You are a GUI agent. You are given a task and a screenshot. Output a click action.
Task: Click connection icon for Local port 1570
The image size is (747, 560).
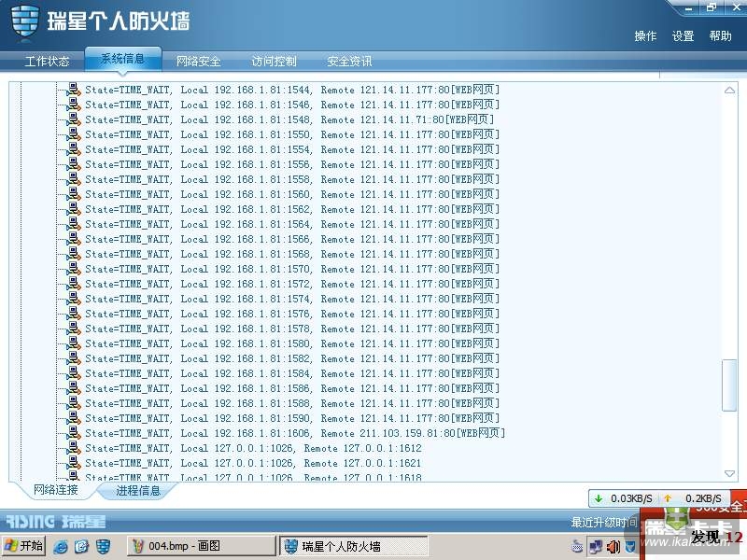(x=74, y=268)
